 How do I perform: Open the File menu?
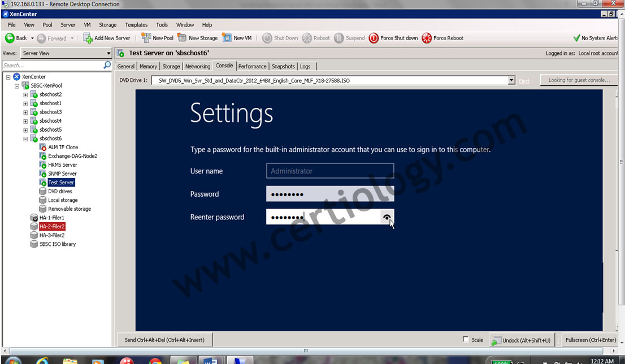(11, 25)
